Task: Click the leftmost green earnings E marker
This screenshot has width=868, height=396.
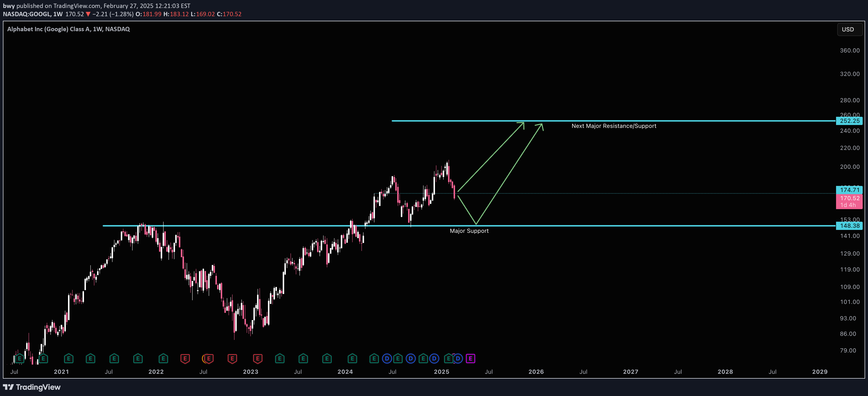Action: (x=20, y=359)
